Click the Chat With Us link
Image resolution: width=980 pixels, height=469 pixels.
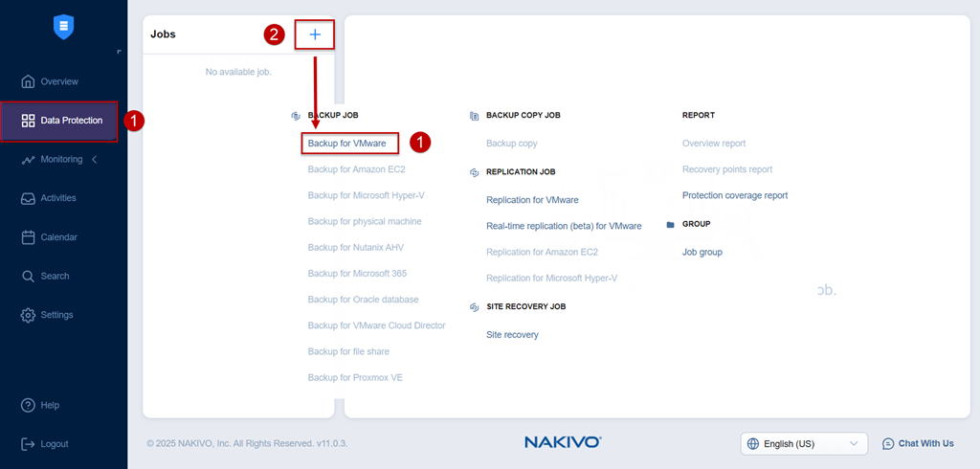pyautogui.click(x=925, y=443)
